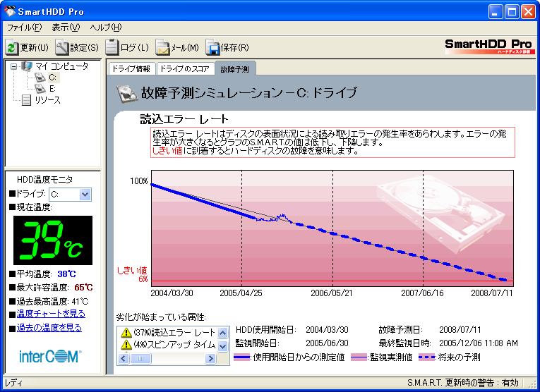Minimize the SmartHDD Pro window
The height and width of the screenshot is (392, 540).
tap(496, 12)
